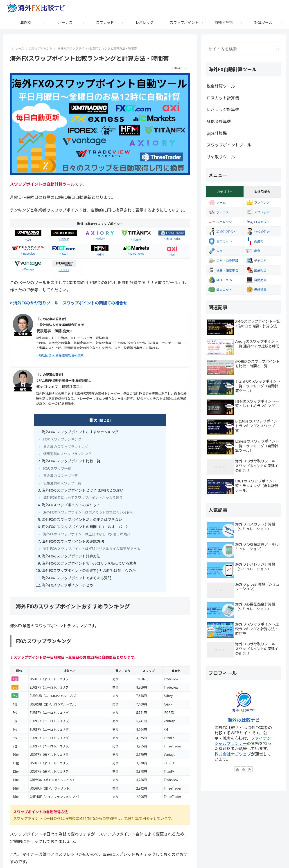Open the ロスカット計算機 sidebar link
Viewport: 289px width, 868px height.
click(223, 98)
